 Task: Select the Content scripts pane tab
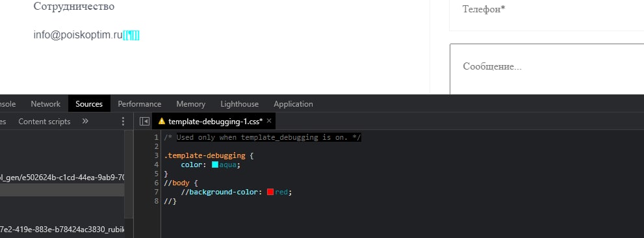click(44, 121)
